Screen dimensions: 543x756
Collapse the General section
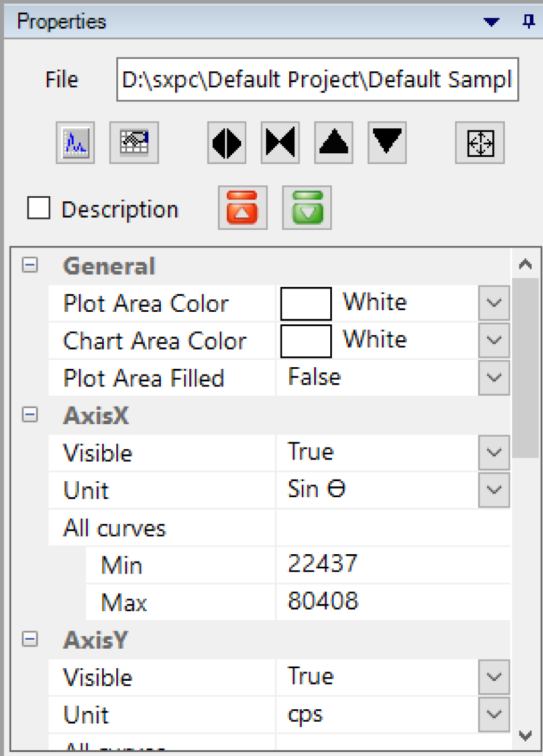pos(30,265)
